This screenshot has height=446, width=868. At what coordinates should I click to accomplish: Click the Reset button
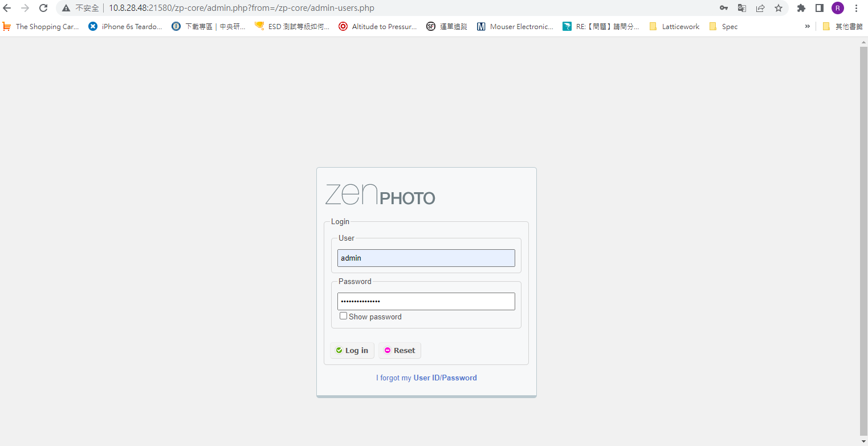[400, 350]
